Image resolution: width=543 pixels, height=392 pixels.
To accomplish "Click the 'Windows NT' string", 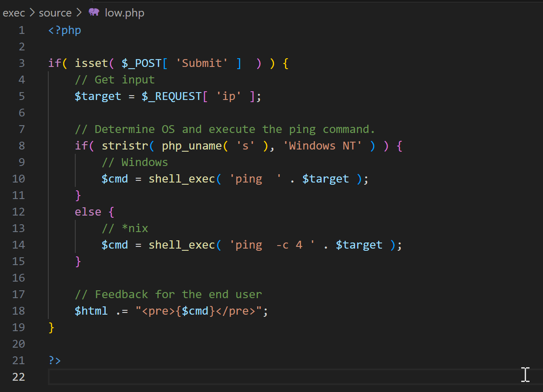I will pyautogui.click(x=322, y=146).
